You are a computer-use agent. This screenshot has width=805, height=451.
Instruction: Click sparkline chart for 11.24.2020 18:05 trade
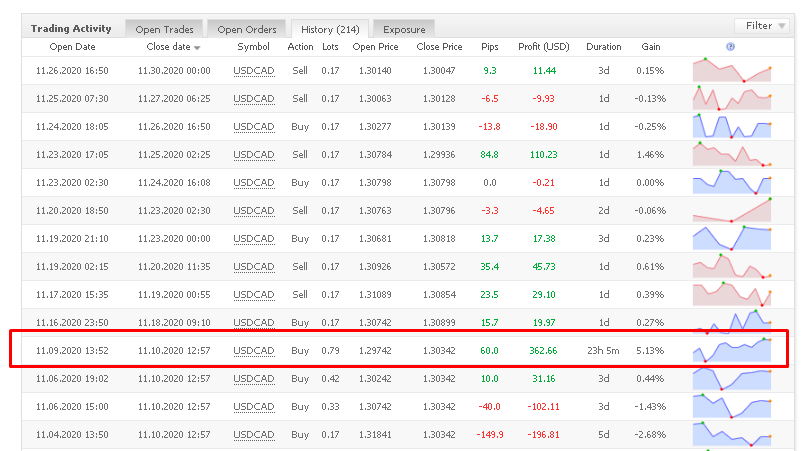(731, 127)
